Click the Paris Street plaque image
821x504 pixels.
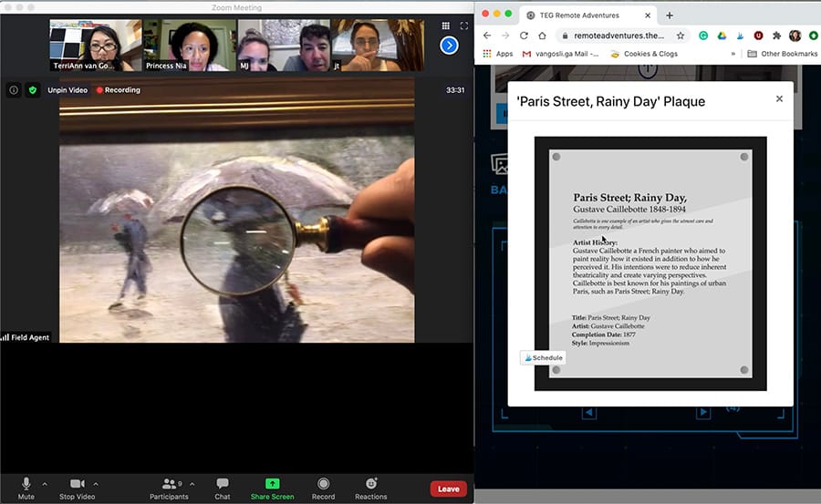(x=650, y=263)
